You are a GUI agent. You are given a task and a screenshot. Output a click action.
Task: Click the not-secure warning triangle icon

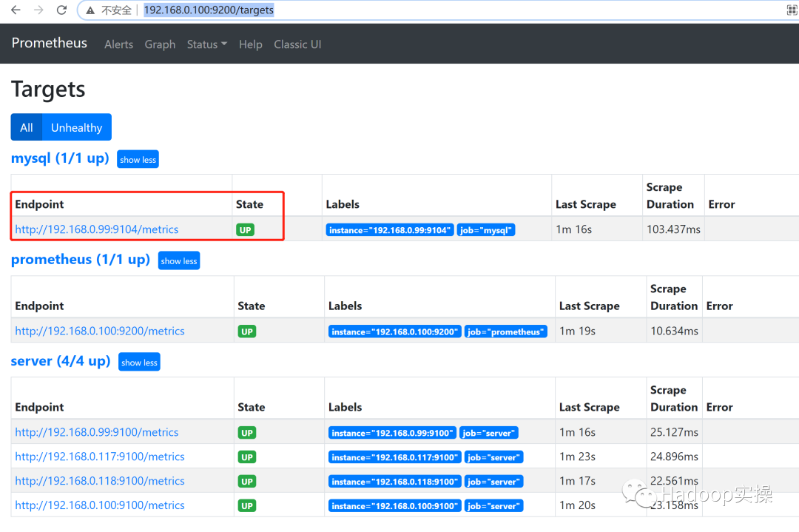[x=90, y=10]
